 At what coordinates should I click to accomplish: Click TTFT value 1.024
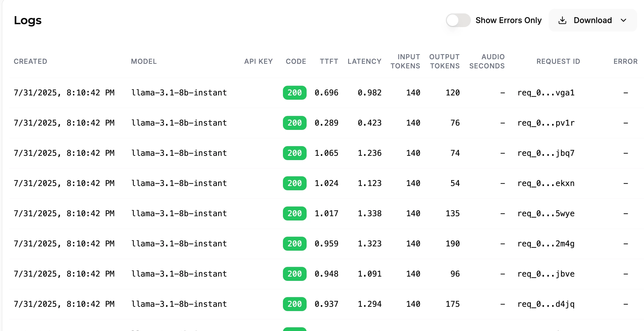(x=326, y=183)
